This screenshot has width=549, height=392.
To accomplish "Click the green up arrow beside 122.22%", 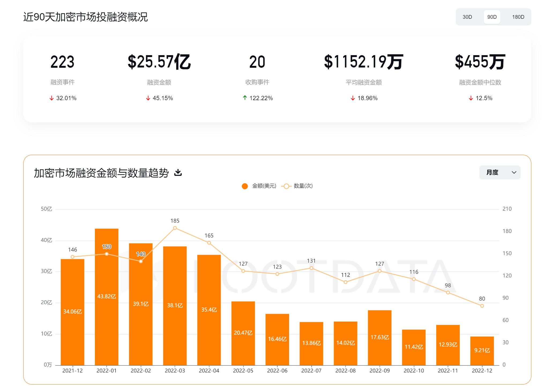I will 245,98.
